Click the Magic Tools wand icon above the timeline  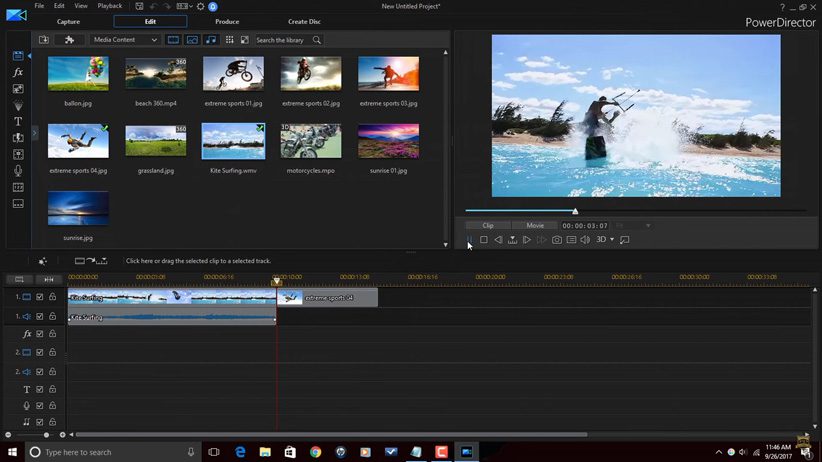pos(42,261)
